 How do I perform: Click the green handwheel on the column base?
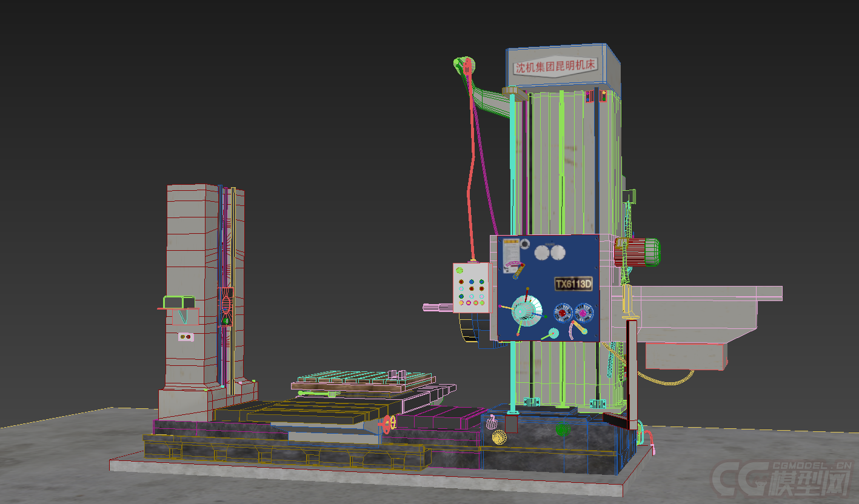click(562, 429)
